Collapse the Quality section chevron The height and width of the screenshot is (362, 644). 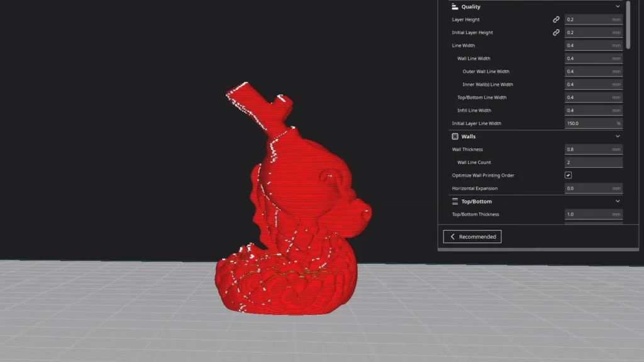click(618, 6)
